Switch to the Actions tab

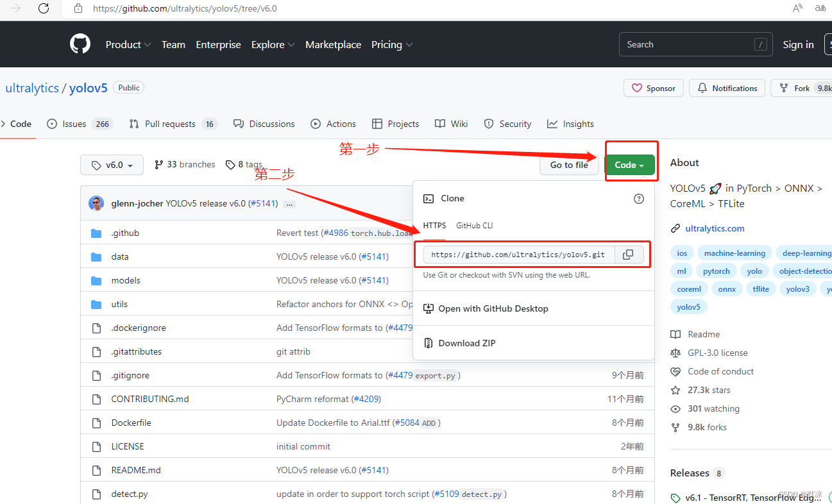coord(333,124)
